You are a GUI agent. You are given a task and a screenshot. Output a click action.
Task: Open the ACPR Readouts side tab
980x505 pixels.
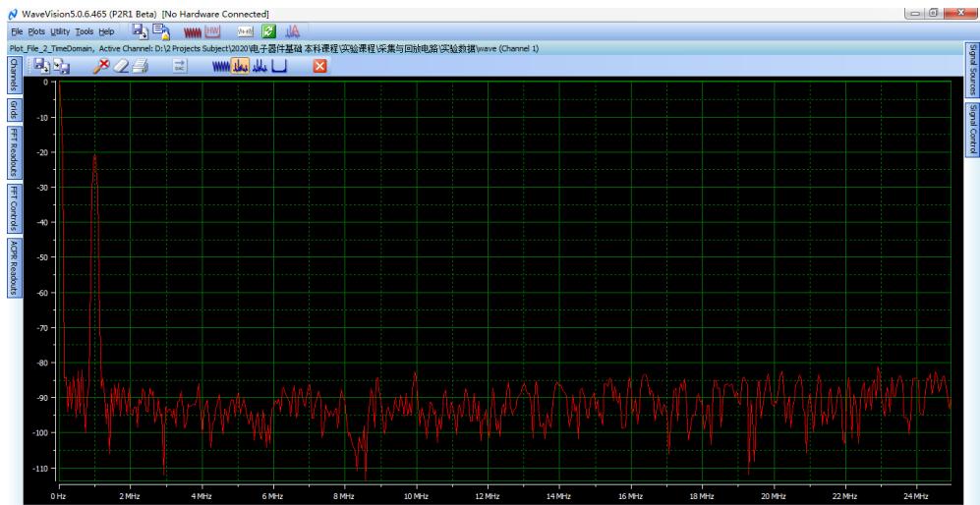pos(14,266)
